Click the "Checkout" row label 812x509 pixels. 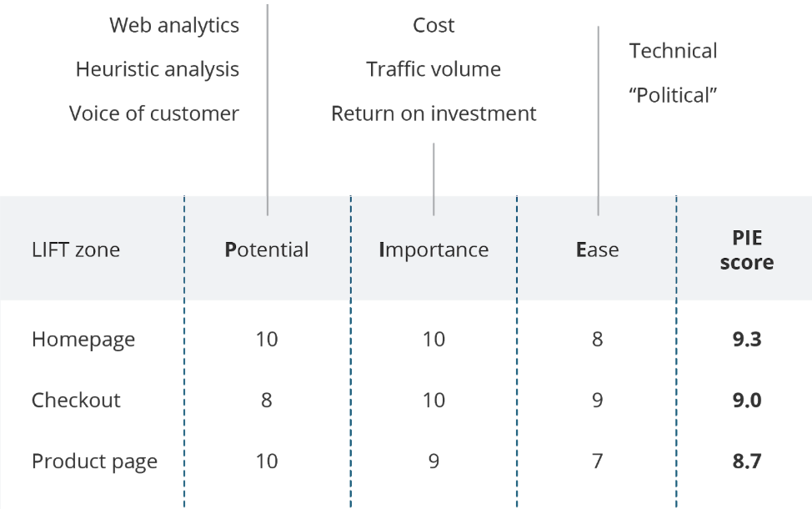click(76, 401)
